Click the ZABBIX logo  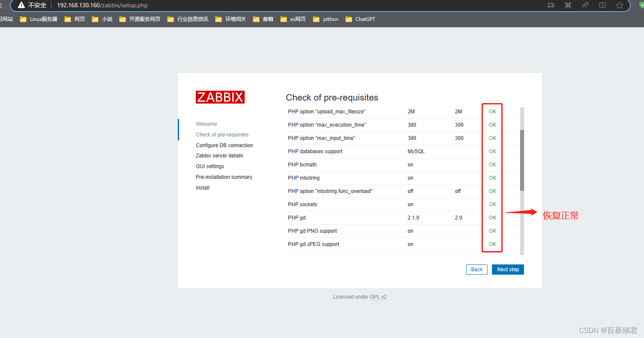point(220,97)
